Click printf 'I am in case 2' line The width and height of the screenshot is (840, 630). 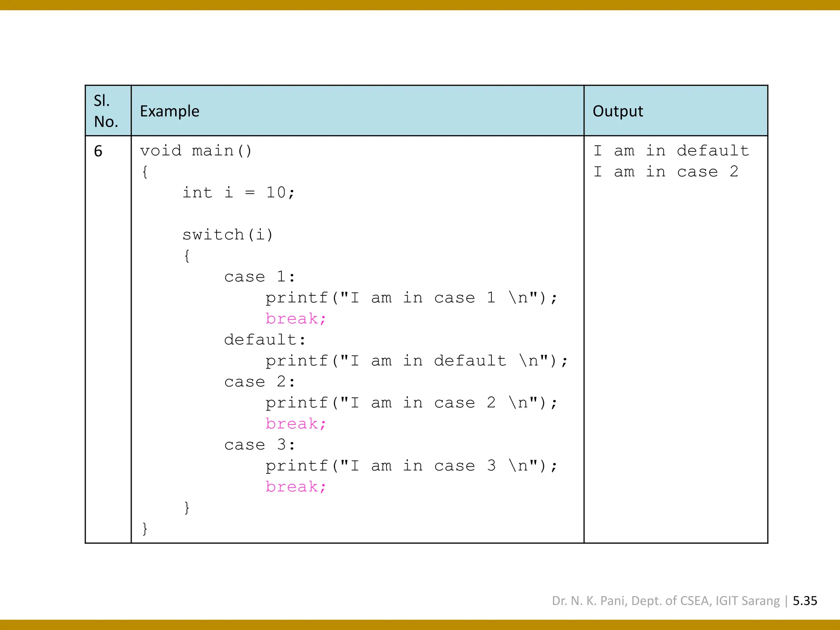pos(411,403)
